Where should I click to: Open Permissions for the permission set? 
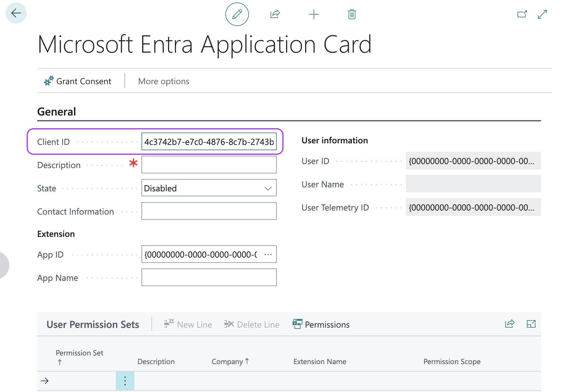point(321,324)
